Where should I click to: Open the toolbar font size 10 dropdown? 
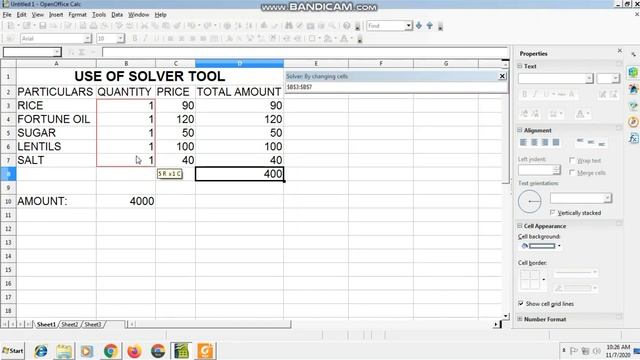pyautogui.click(x=120, y=38)
